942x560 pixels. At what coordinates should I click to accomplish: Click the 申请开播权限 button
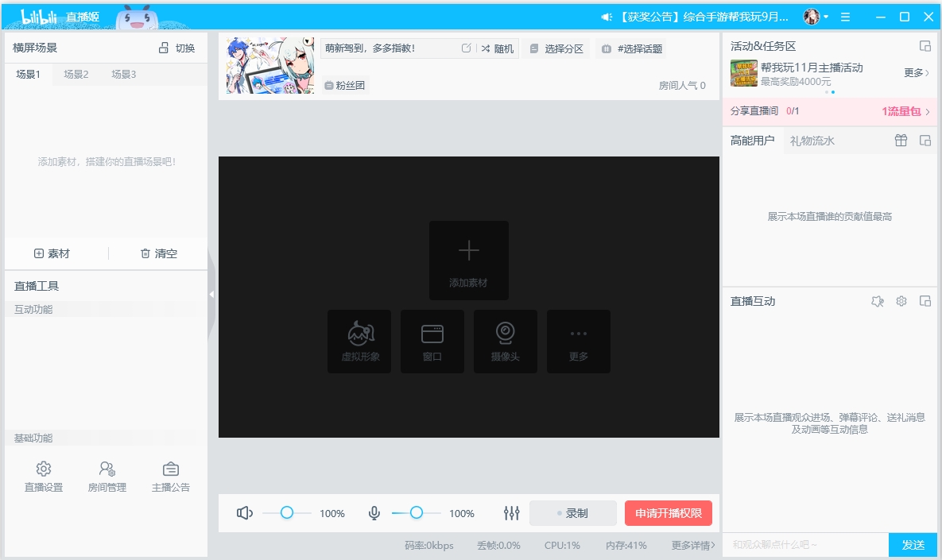coord(669,512)
